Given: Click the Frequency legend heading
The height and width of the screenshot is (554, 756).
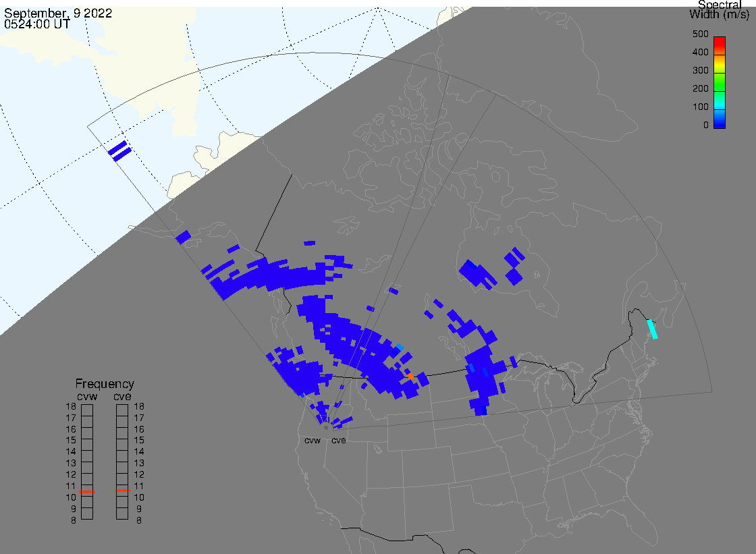Looking at the screenshot, I should tap(105, 384).
